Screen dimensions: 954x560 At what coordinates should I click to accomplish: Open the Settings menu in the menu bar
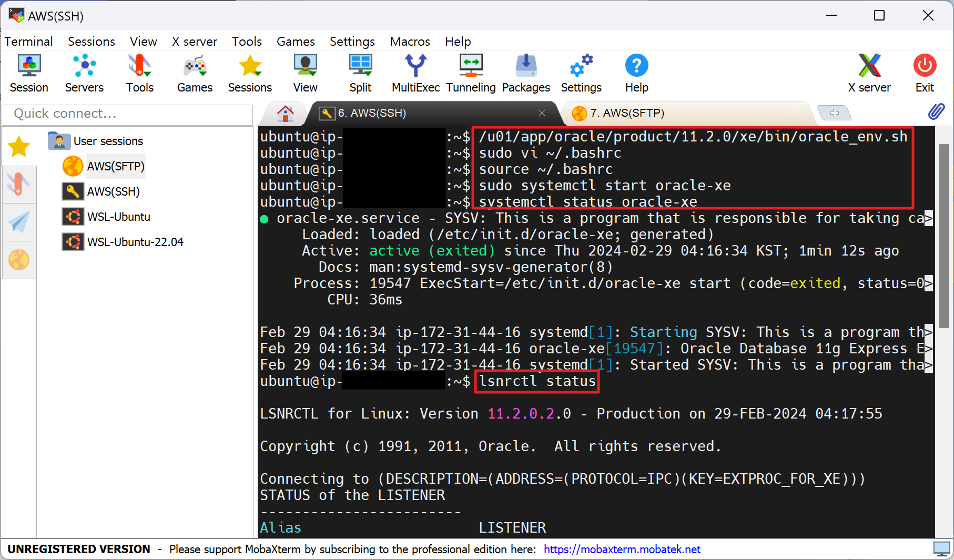point(352,42)
